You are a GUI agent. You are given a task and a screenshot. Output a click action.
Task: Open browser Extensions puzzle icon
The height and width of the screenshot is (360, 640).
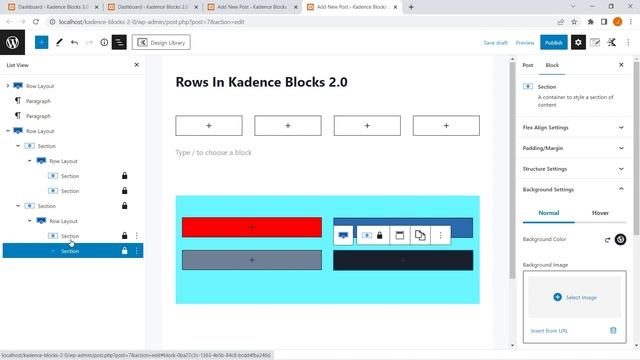click(591, 22)
